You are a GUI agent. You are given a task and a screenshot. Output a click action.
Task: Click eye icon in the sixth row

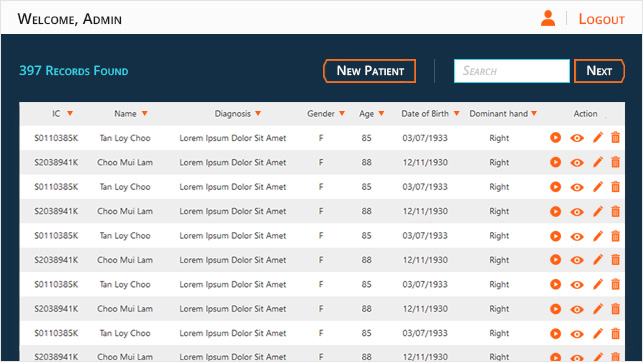pyautogui.click(x=577, y=260)
